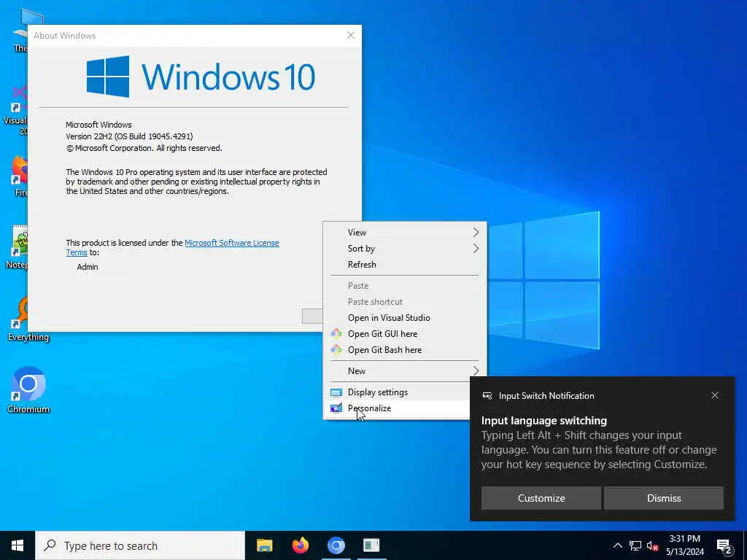The image size is (747, 560).
Task: Expand the New submenu
Action: (x=405, y=371)
